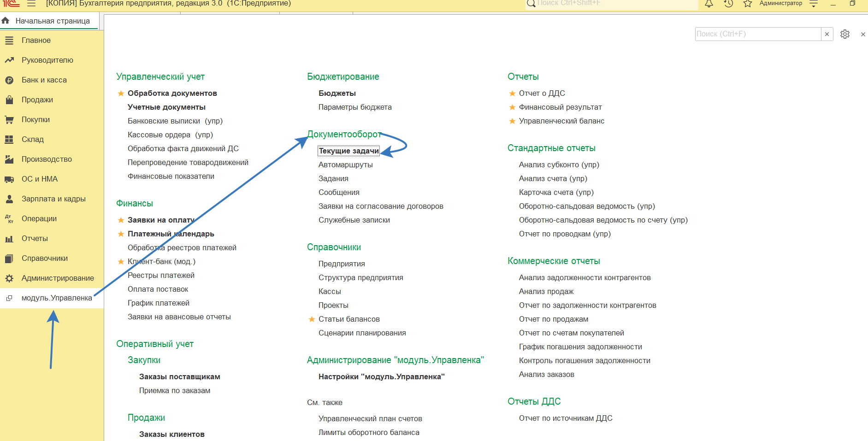Open the Администрирование section in the sidebar

52,278
